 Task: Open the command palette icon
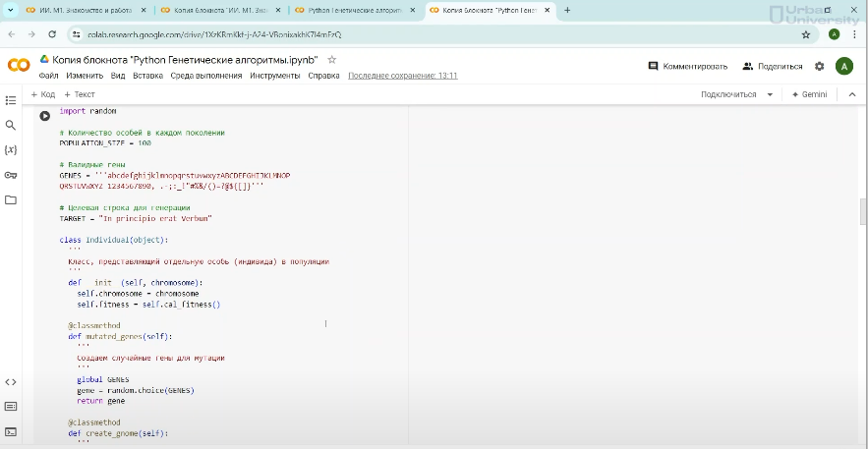[11, 406]
